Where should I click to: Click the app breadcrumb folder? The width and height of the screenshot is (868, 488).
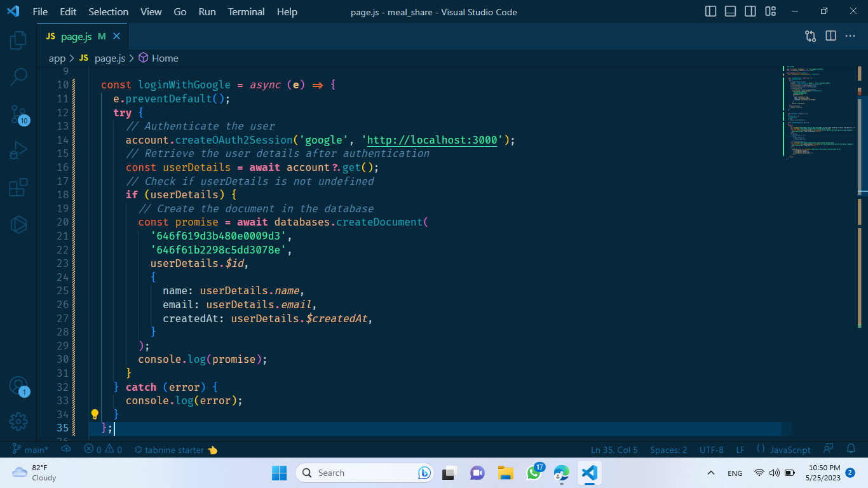pyautogui.click(x=57, y=58)
